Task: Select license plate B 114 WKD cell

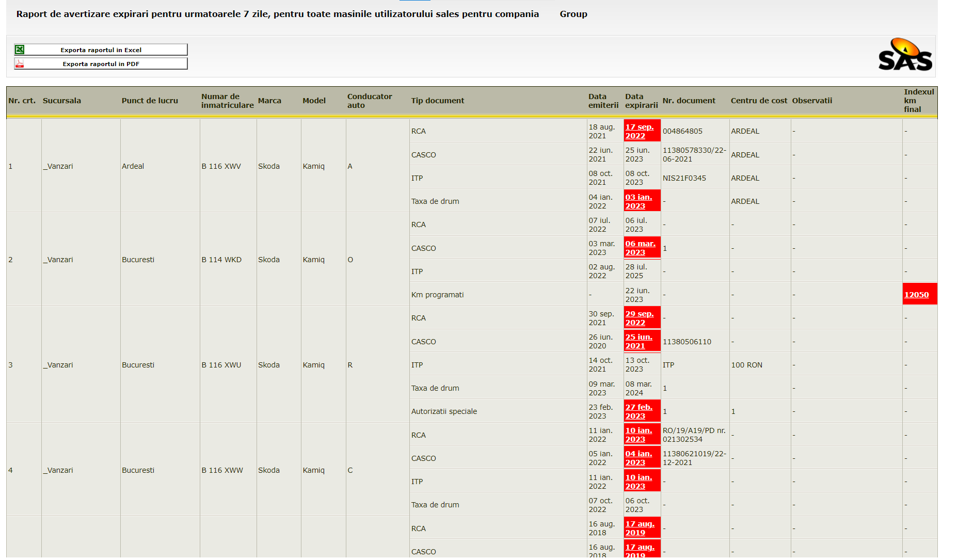Action: [221, 260]
